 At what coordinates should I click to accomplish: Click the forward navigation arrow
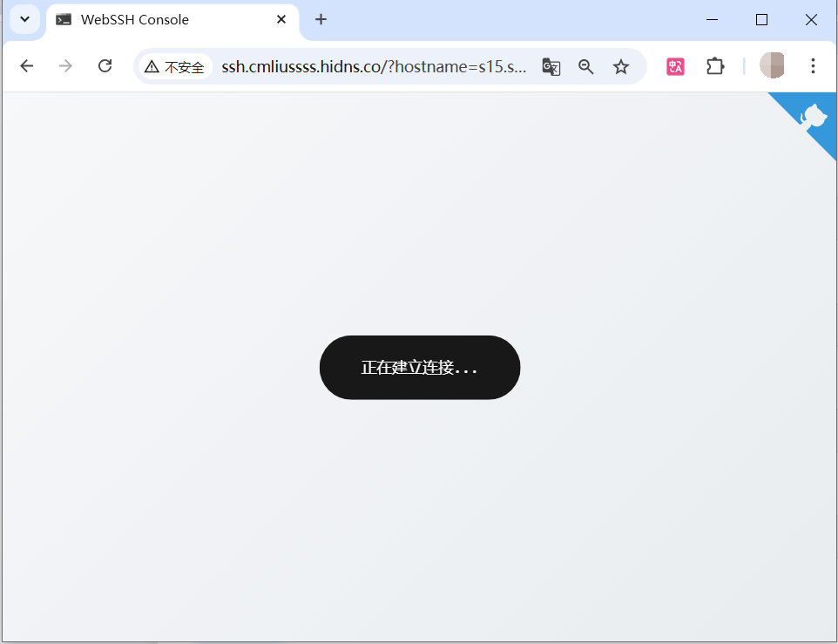[65, 66]
